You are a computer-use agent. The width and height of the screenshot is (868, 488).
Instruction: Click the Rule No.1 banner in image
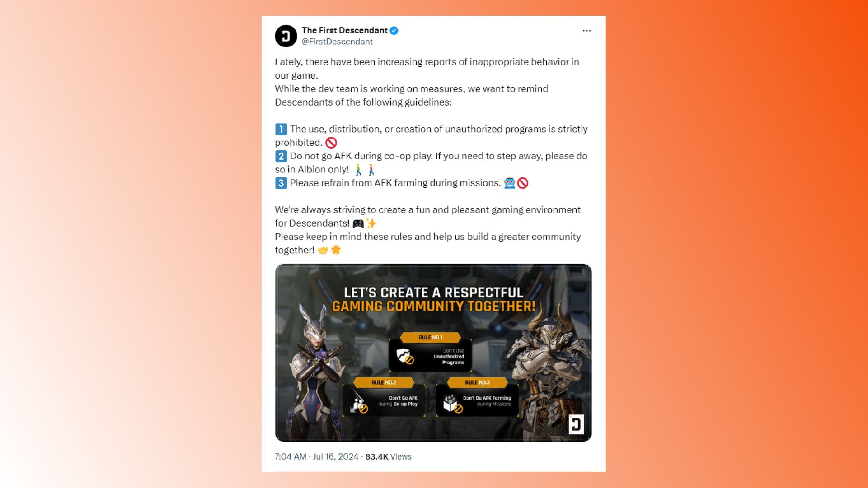[x=431, y=337]
